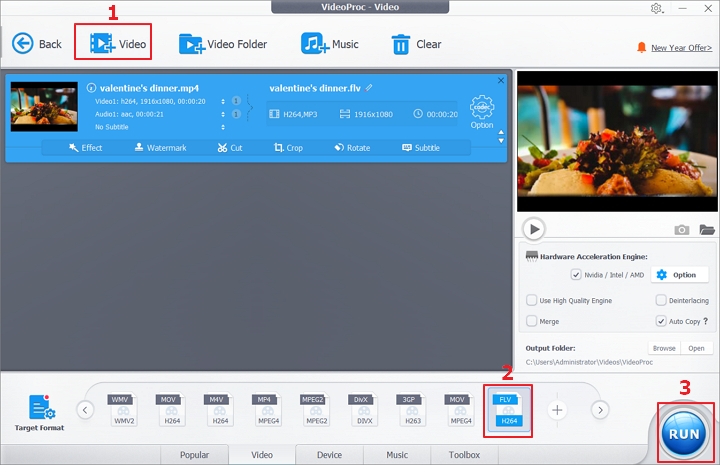720x465 pixels.
Task: Enable the Merge checkbox
Action: click(x=531, y=321)
